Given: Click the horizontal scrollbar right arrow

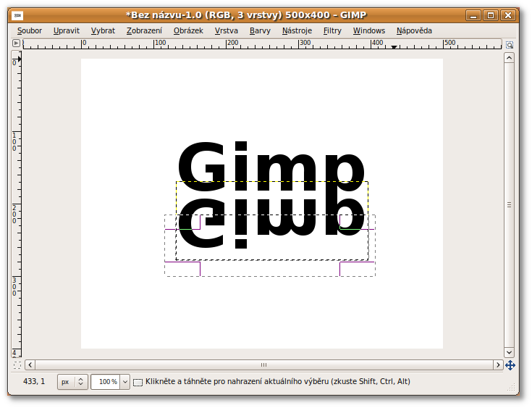Looking at the screenshot, I should pos(498,365).
